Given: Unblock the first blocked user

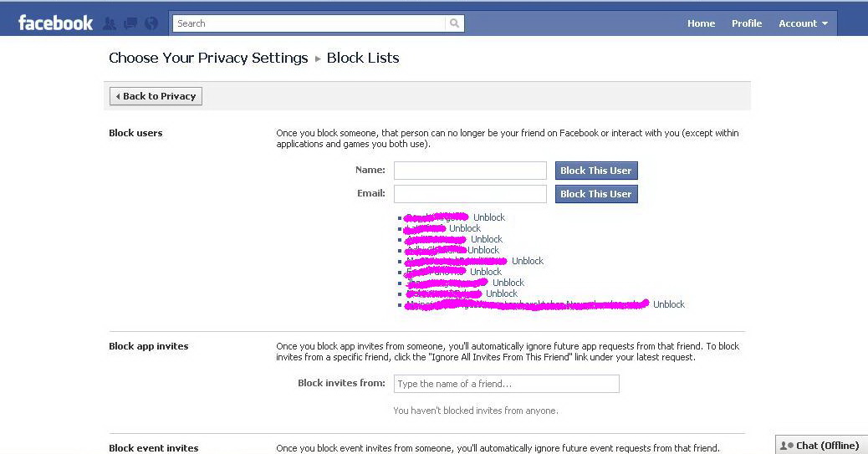Looking at the screenshot, I should (x=489, y=217).
